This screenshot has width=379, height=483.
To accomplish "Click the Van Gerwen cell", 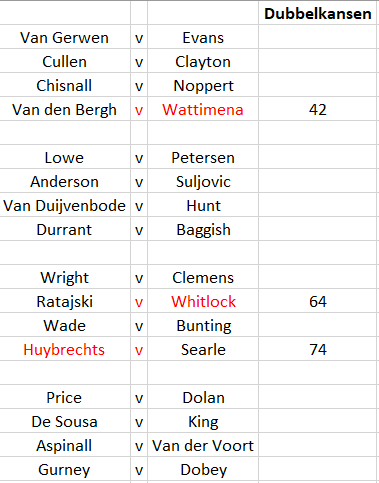I will tap(65, 37).
